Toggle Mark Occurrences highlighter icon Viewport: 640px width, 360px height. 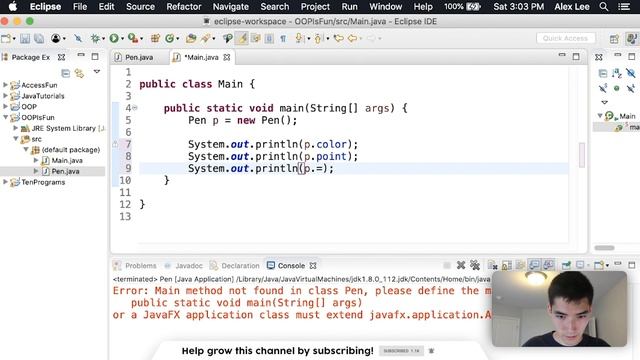(x=242, y=38)
